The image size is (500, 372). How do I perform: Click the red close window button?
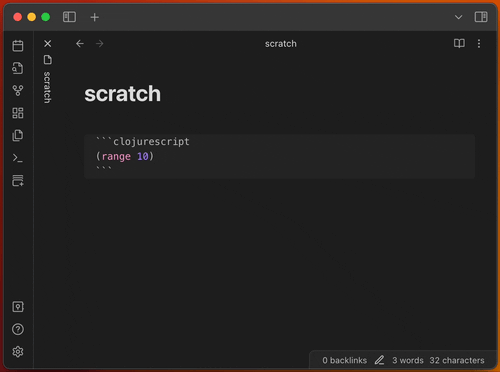18,17
